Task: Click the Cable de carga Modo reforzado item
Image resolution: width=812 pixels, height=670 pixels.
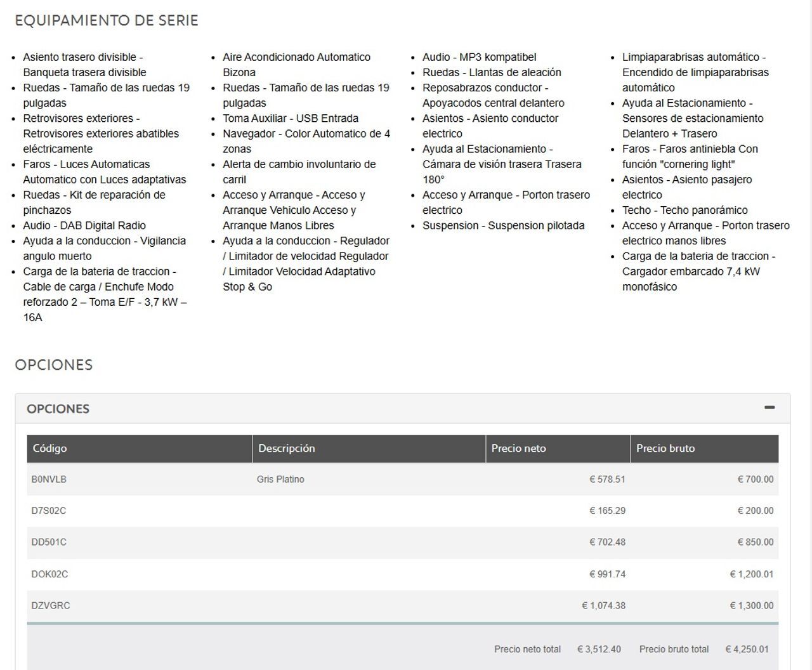Action: 105,294
